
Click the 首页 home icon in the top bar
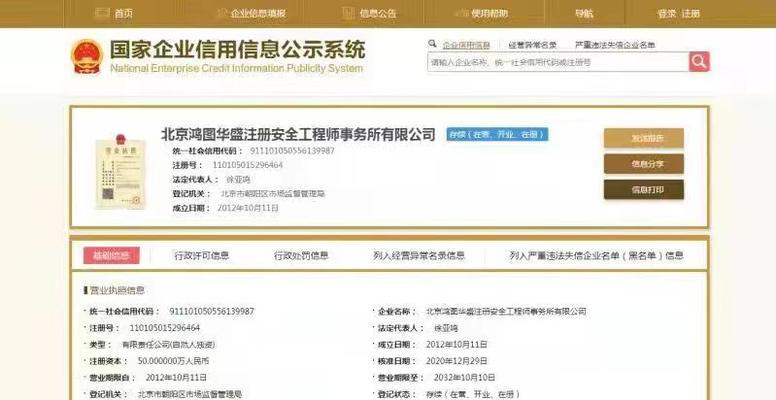coord(102,13)
